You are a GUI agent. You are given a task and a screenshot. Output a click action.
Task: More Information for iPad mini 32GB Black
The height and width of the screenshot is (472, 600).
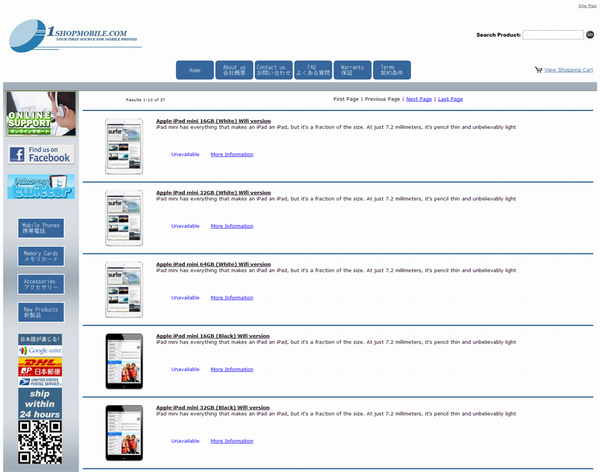(x=232, y=441)
